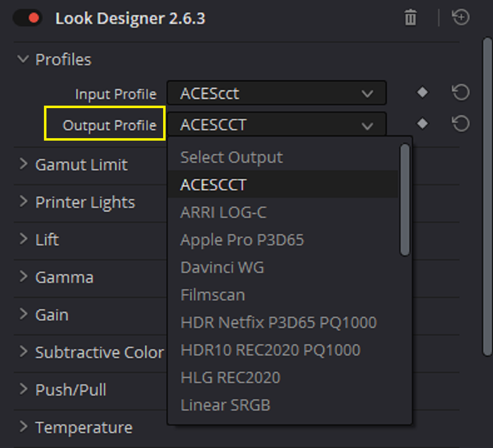
Task: Click the Look Designer 2.6.3 title
Action: click(x=130, y=18)
